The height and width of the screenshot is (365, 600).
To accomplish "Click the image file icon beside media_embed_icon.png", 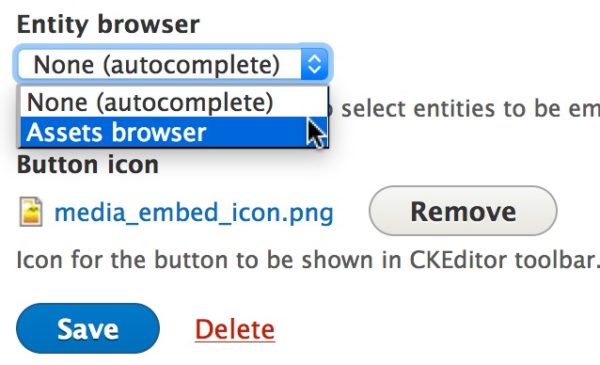I will (31, 212).
